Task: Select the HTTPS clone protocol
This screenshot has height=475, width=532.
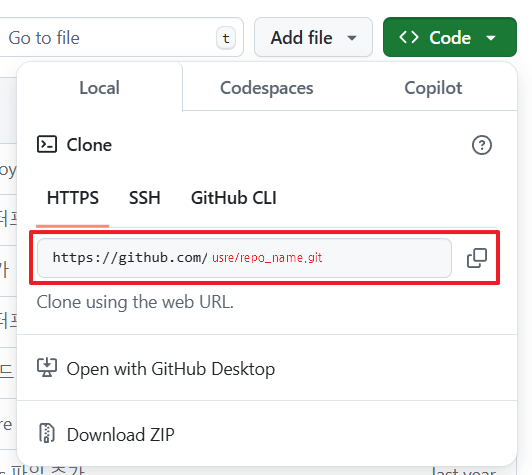Action: click(x=73, y=198)
